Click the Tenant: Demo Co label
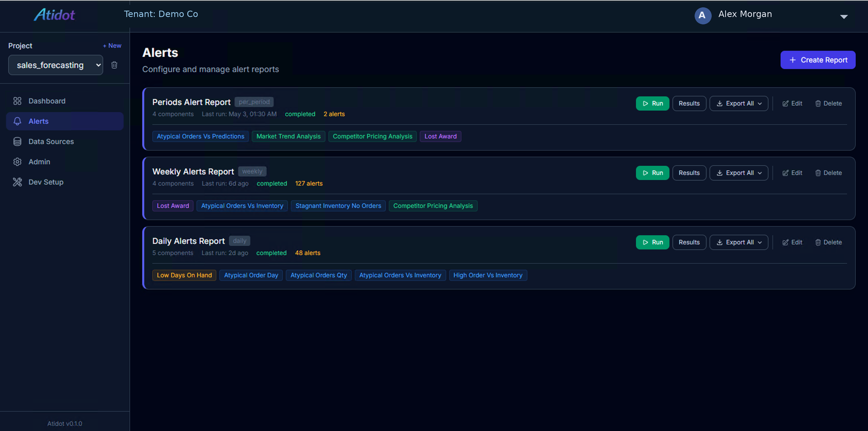This screenshot has width=868, height=431. tap(161, 14)
